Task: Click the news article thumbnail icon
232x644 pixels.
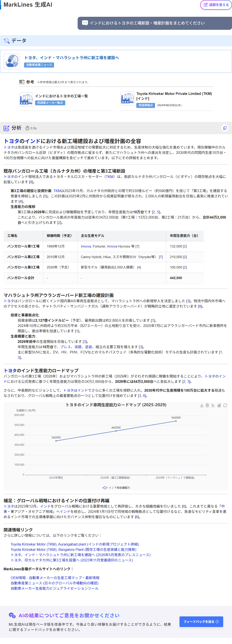Action: [x=12, y=61]
